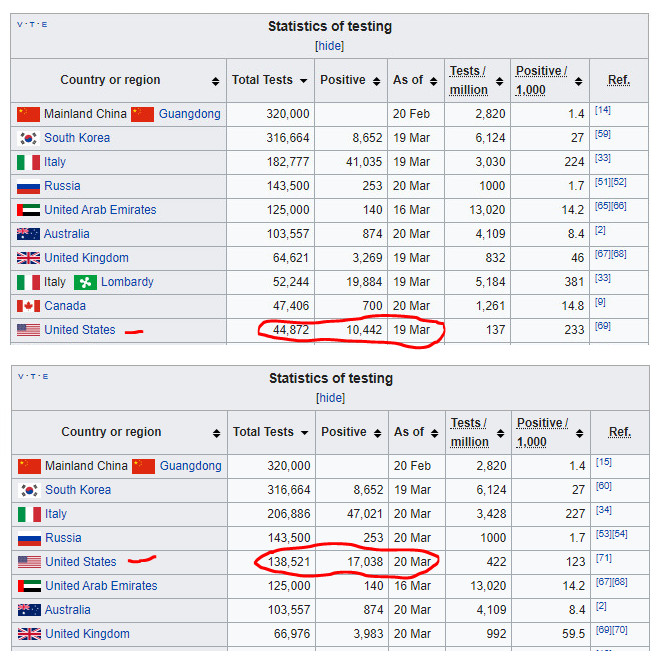This screenshot has height=668, width=659.
Task: Sort bottom table by As of date
Action: point(435,433)
